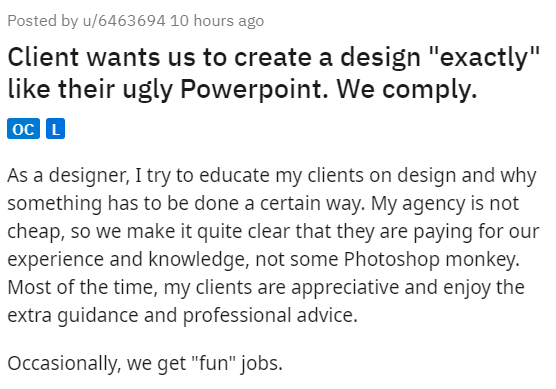This screenshot has height=389, width=556.
Task: Click "Most of the time" sentence start
Action: tap(82, 287)
